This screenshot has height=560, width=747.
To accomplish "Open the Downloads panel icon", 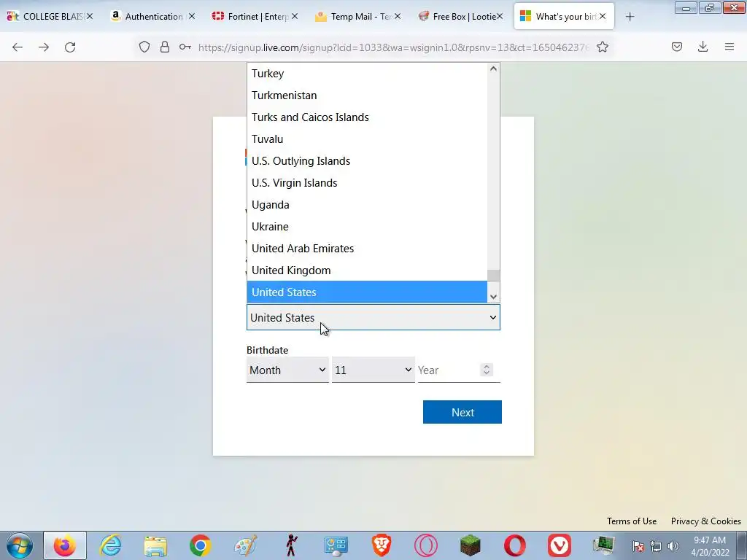I will pos(703,47).
